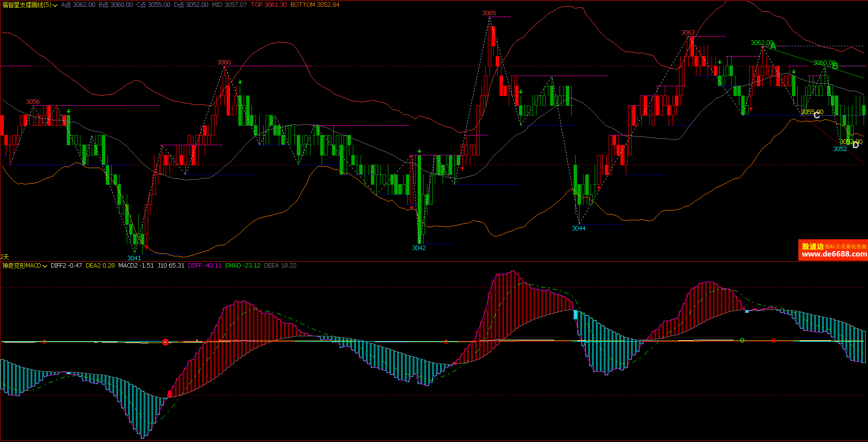Click the 神奇变形MACD indicator name
This screenshot has height=442, width=868.
[21, 266]
